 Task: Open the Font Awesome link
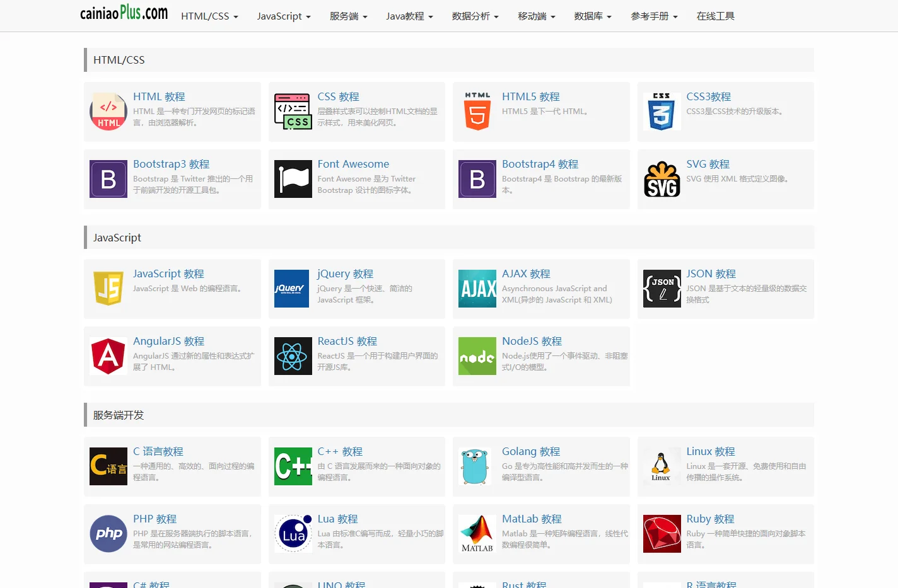[x=353, y=164]
